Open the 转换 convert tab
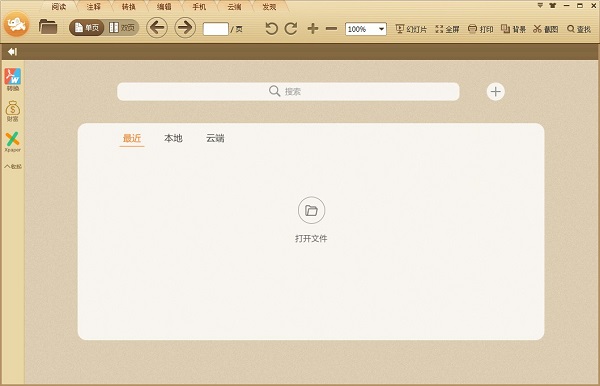This screenshot has height=386, width=600. [x=129, y=7]
